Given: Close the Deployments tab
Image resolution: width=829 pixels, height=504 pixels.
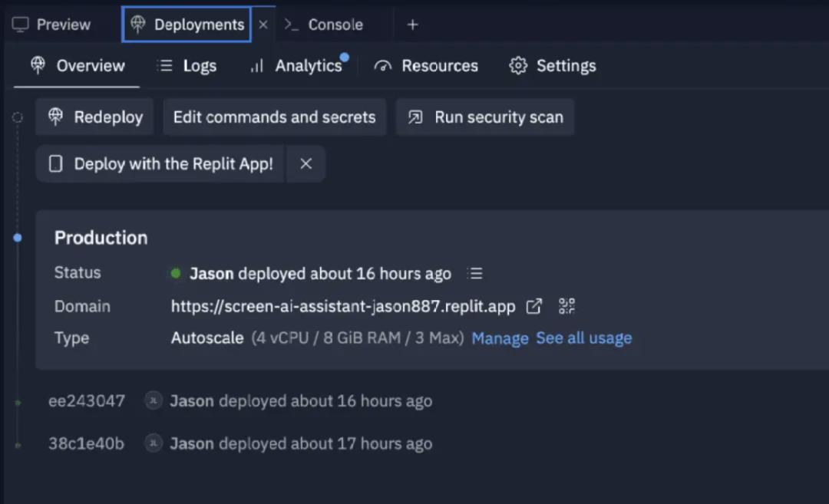Looking at the screenshot, I should pyautogui.click(x=263, y=25).
